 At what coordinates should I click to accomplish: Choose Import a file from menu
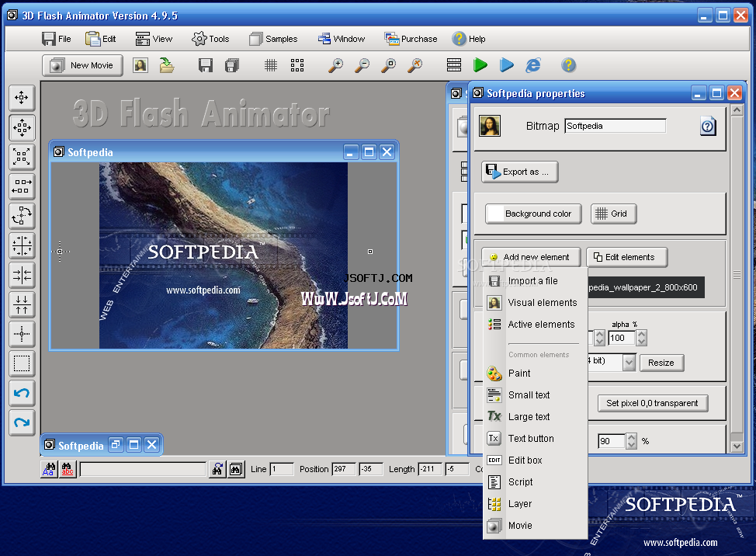point(535,280)
